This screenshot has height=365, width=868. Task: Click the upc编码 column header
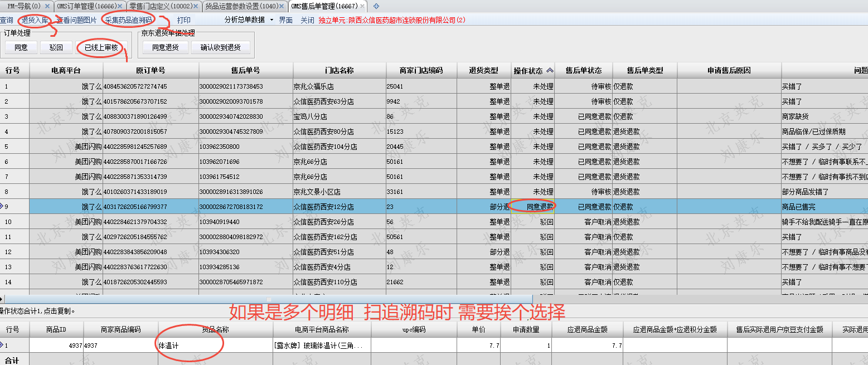click(414, 329)
